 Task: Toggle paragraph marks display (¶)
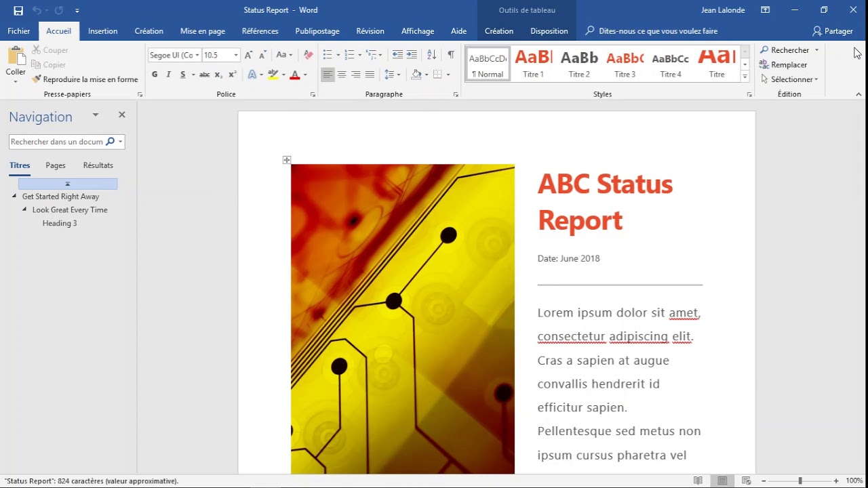pos(451,55)
